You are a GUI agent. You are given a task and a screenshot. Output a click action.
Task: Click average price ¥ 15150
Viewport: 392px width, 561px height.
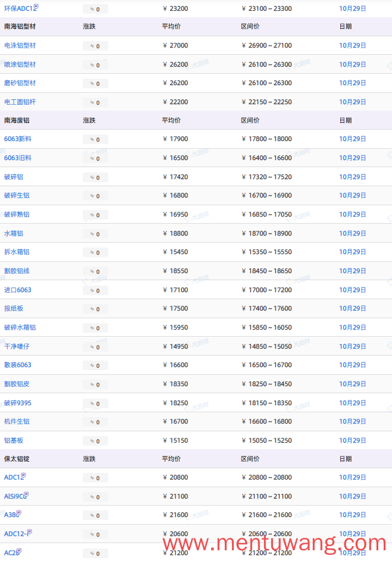175,440
